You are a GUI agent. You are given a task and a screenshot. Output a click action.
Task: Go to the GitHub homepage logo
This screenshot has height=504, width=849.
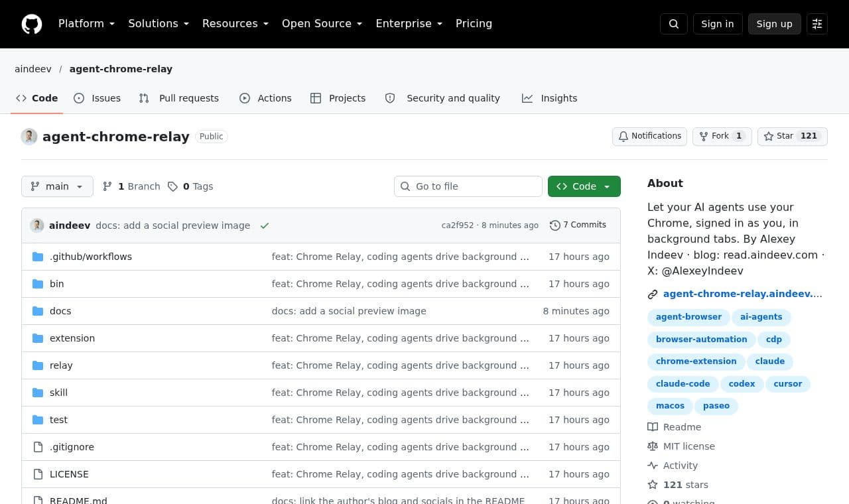pos(32,24)
